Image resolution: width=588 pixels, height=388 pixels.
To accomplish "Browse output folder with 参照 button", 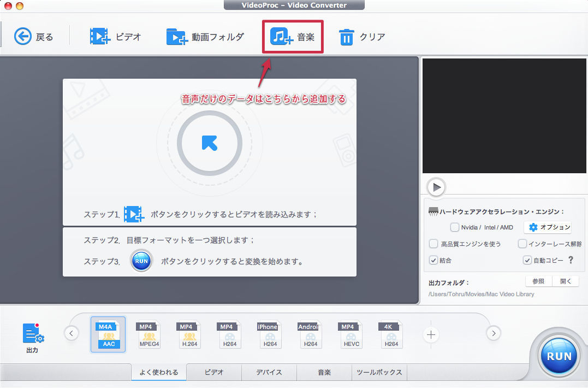I will click(538, 281).
